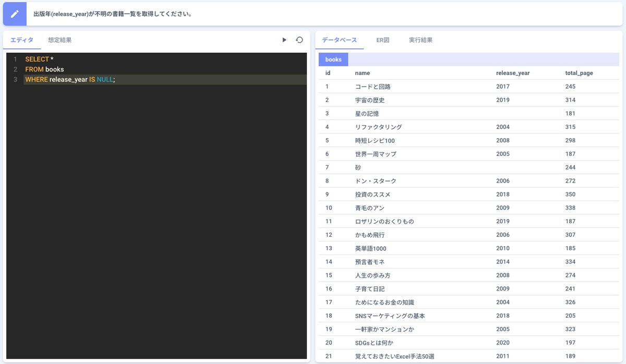Select the データベース tab
Image resolution: width=626 pixels, height=364 pixels.
[x=340, y=40]
